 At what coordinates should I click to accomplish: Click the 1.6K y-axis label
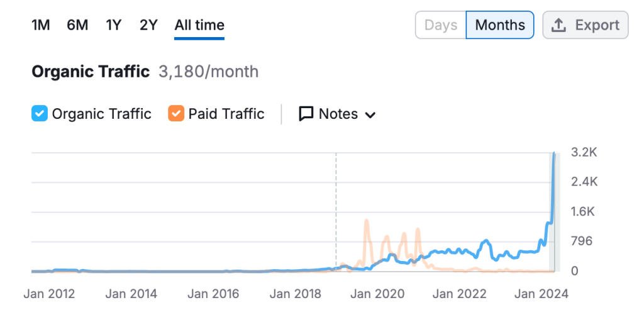(582, 211)
